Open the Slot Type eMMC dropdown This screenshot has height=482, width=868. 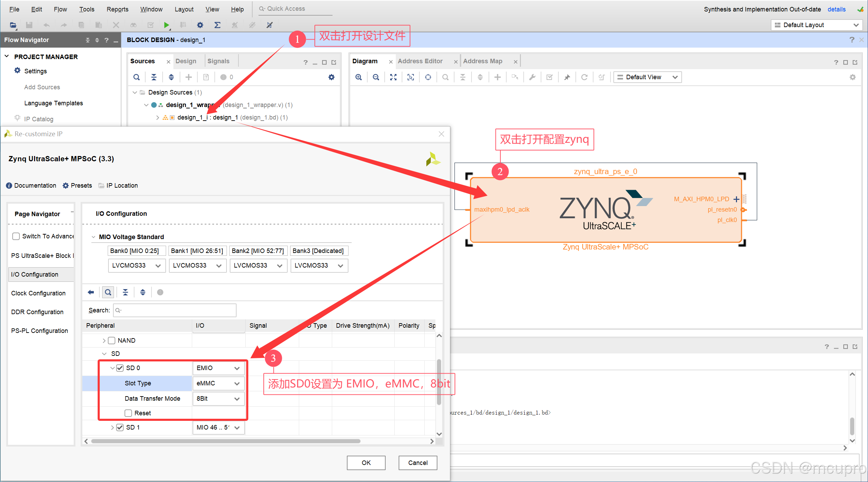point(218,383)
